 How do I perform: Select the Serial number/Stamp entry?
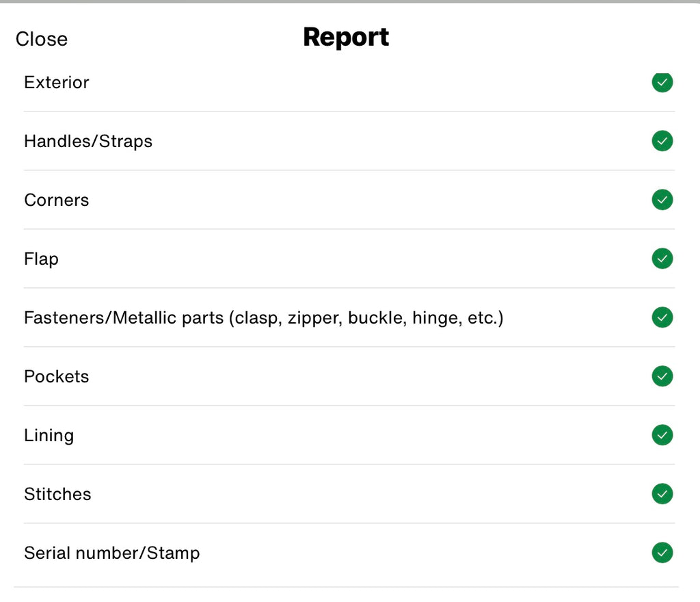point(111,553)
